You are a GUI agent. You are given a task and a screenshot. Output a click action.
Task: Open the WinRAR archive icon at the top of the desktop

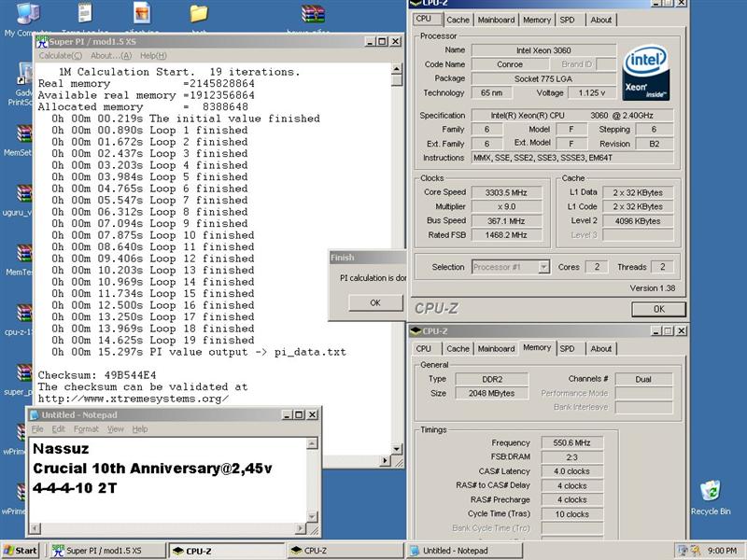pos(313,14)
